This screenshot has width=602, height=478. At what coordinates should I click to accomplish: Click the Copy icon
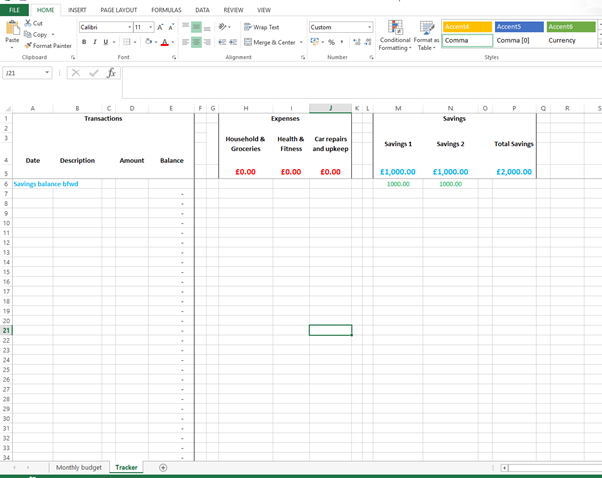pos(28,35)
